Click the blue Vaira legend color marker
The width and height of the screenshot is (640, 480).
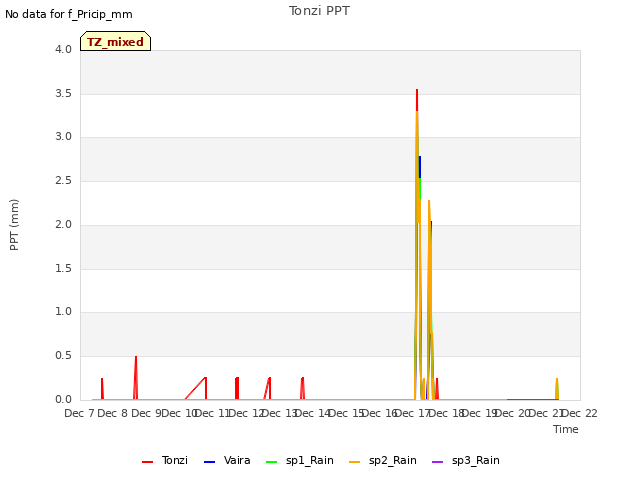pyautogui.click(x=209, y=462)
